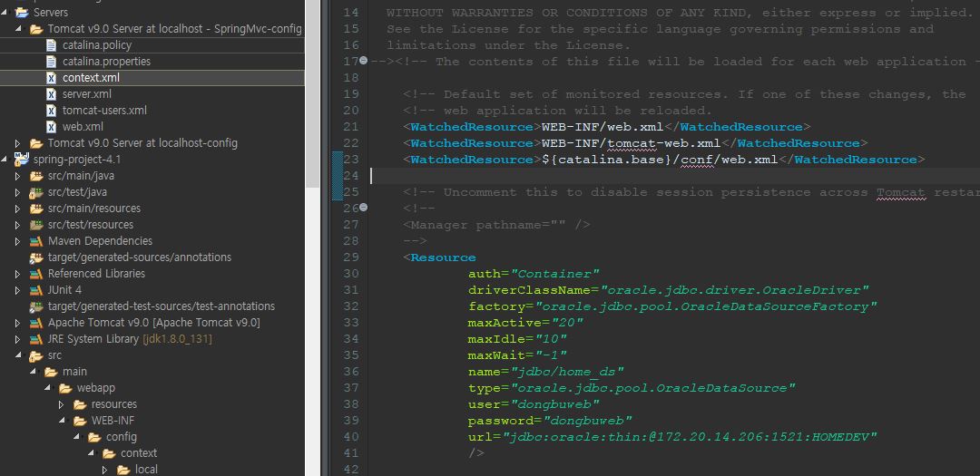Image resolution: width=980 pixels, height=476 pixels.
Task: Click the project tree vertical scrollbar
Action: (x=313, y=91)
